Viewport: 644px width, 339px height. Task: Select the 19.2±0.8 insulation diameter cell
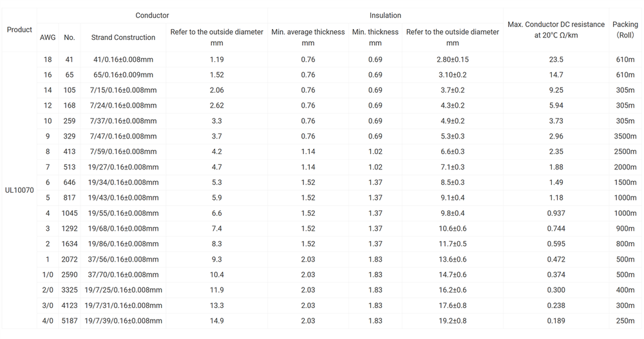[452, 321]
